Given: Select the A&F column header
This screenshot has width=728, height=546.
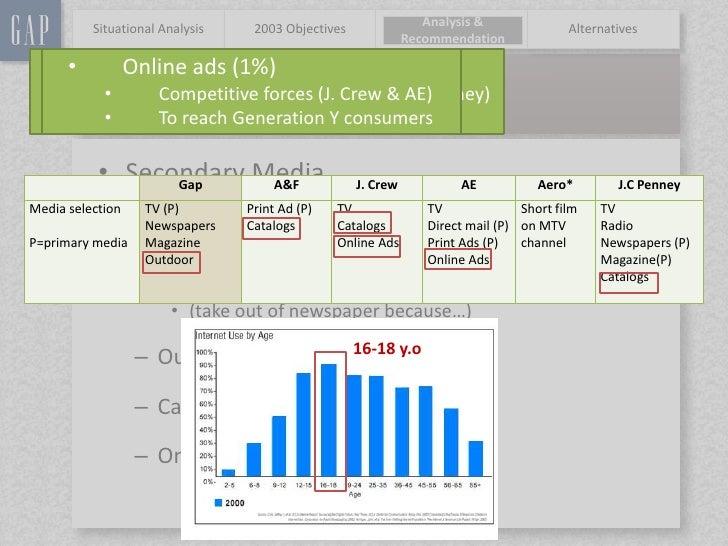Looking at the screenshot, I should [286, 188].
